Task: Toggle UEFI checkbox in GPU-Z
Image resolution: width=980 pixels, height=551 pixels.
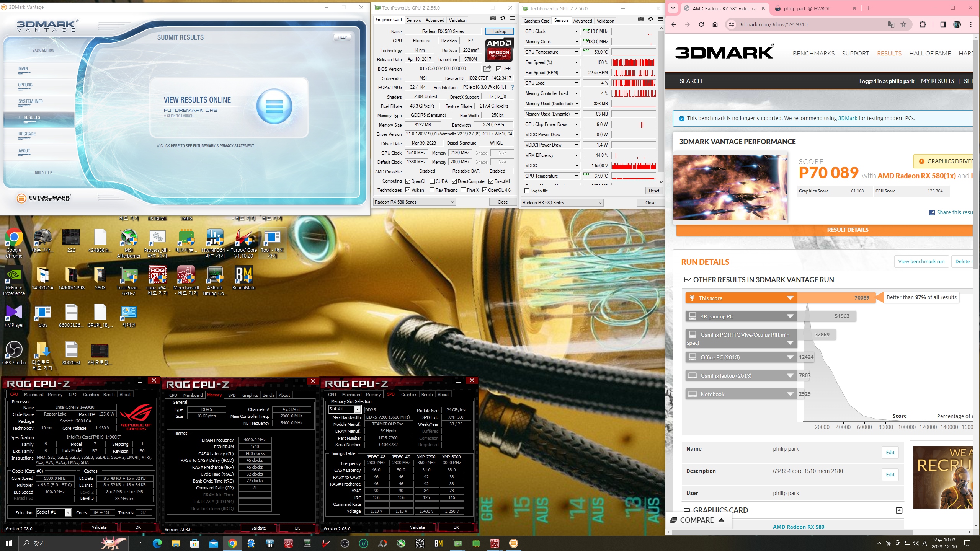Action: [x=498, y=69]
